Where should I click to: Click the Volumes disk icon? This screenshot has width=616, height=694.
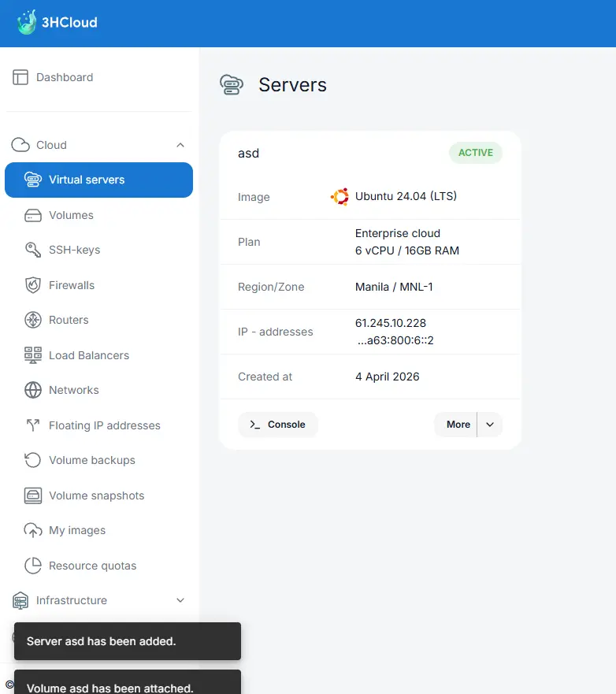click(33, 215)
